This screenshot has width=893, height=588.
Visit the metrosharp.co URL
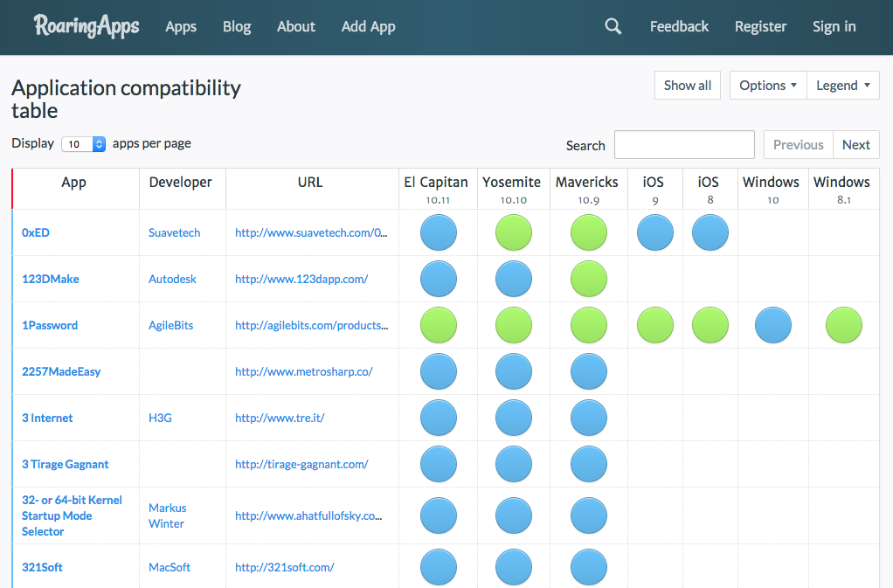(x=303, y=371)
